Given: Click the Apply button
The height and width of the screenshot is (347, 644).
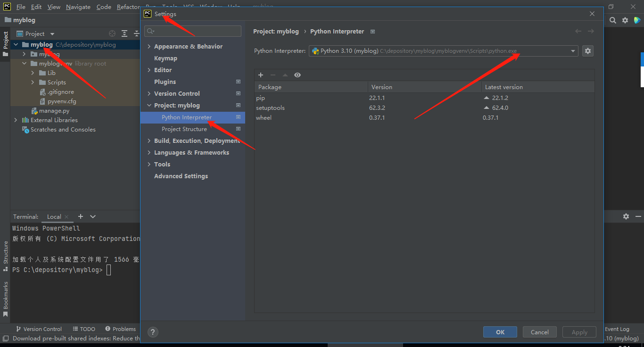Looking at the screenshot, I should pos(579,332).
